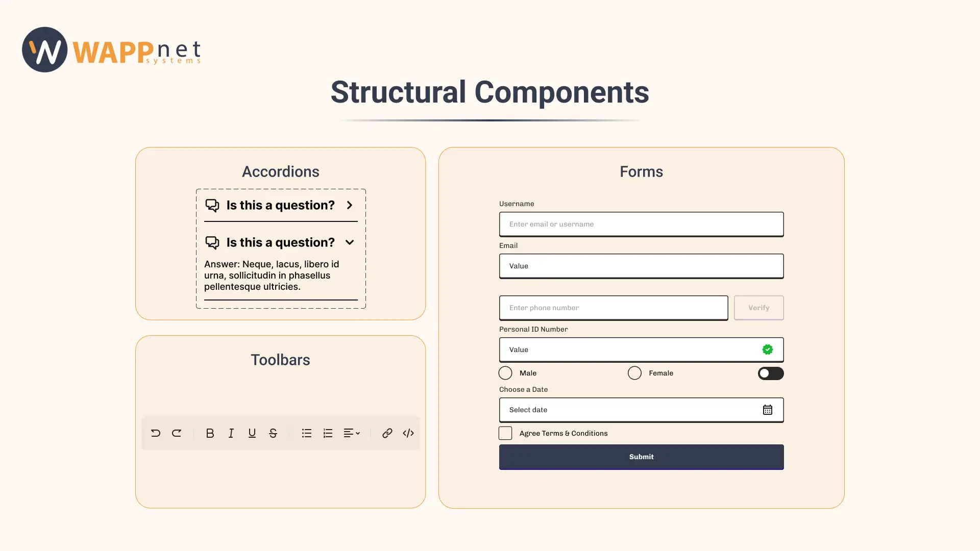Click the Bold formatting icon
The height and width of the screenshot is (551, 980).
(209, 433)
